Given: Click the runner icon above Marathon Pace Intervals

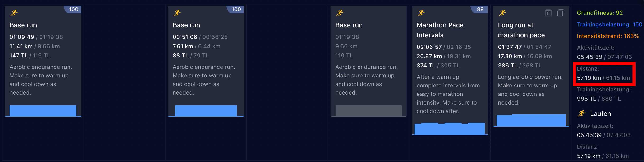Looking at the screenshot, I should coord(421,13).
